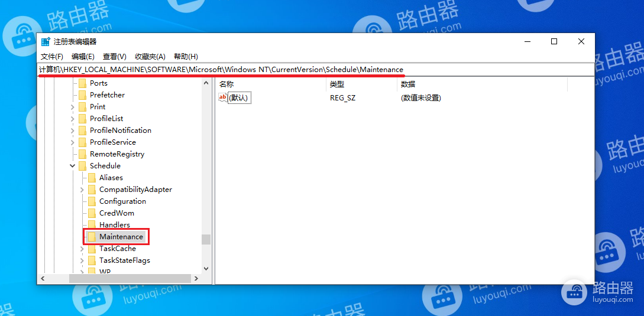Click the 类型 column header

click(361, 84)
